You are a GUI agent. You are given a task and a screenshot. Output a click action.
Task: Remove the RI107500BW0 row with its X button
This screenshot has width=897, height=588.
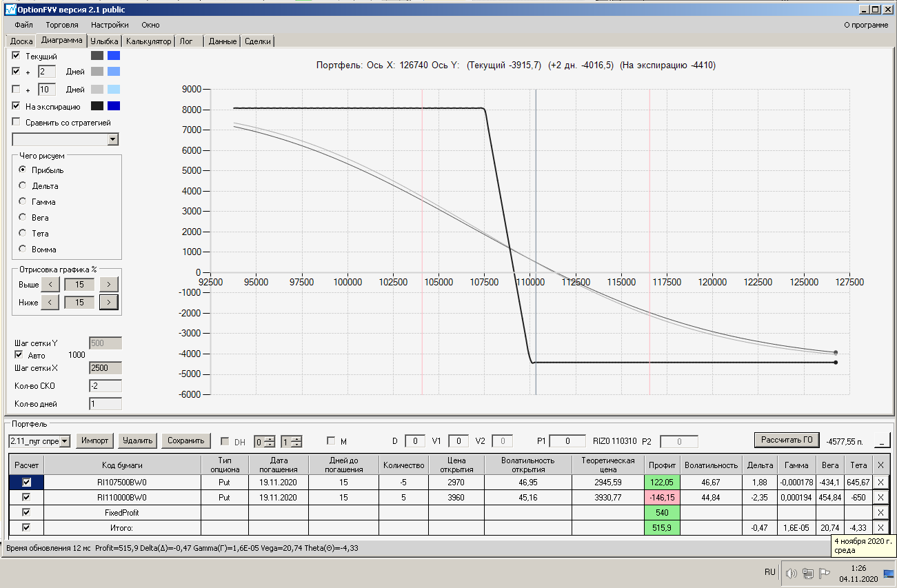click(880, 483)
